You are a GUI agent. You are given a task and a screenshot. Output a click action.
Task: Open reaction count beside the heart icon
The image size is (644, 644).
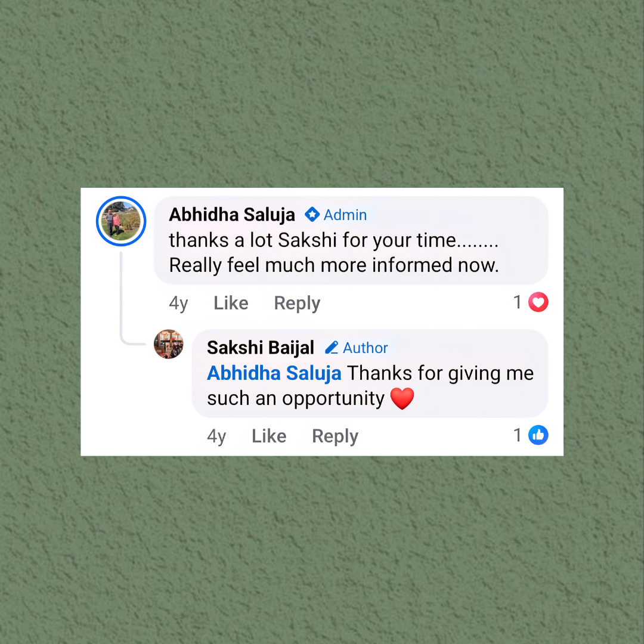pyautogui.click(x=518, y=302)
